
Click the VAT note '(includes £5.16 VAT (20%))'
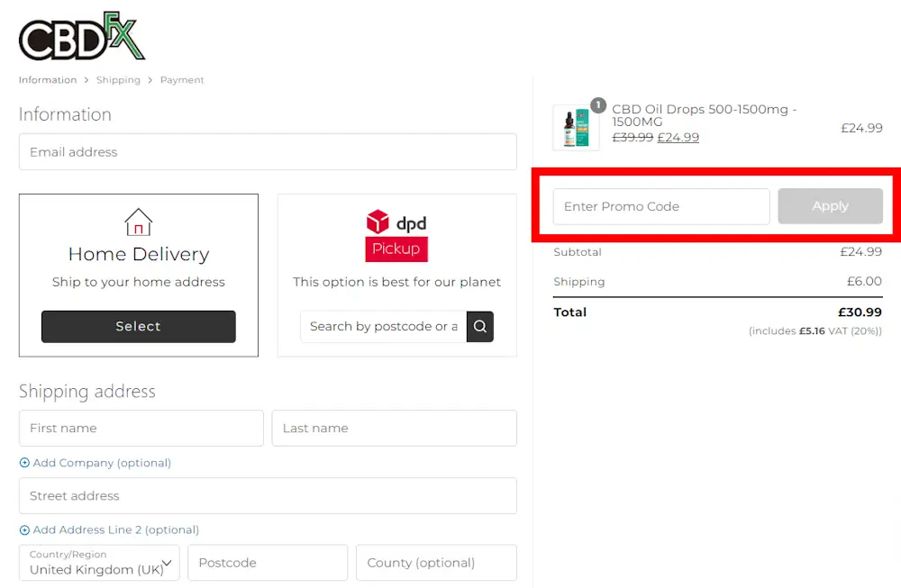tap(815, 331)
